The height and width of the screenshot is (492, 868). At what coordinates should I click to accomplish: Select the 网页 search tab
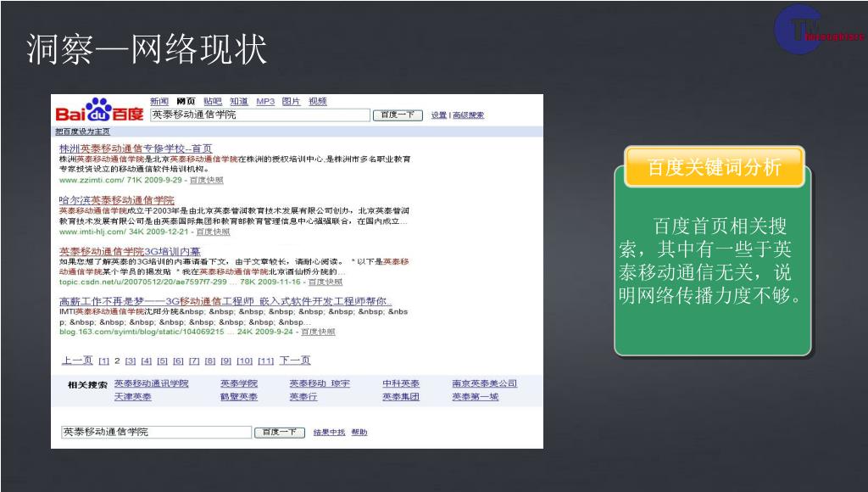point(186,102)
